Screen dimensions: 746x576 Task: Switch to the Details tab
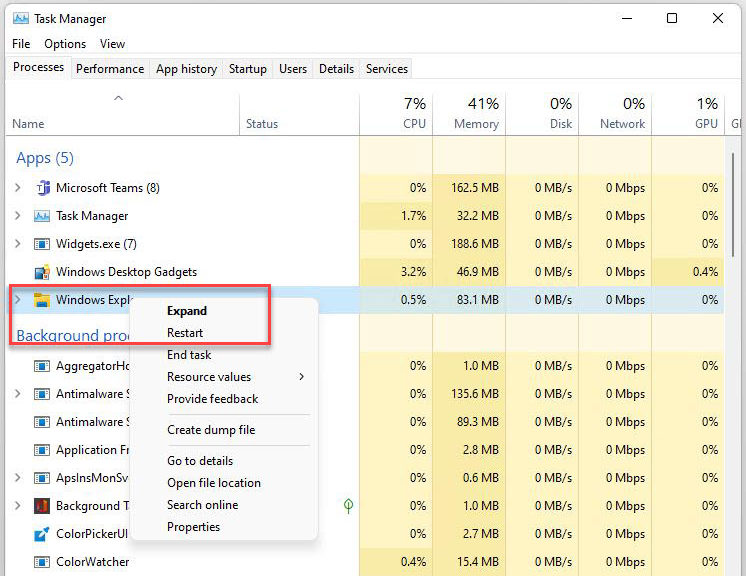click(336, 69)
